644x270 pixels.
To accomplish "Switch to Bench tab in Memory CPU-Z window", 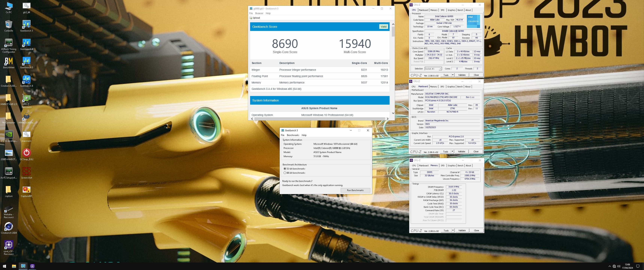I will 461,166.
